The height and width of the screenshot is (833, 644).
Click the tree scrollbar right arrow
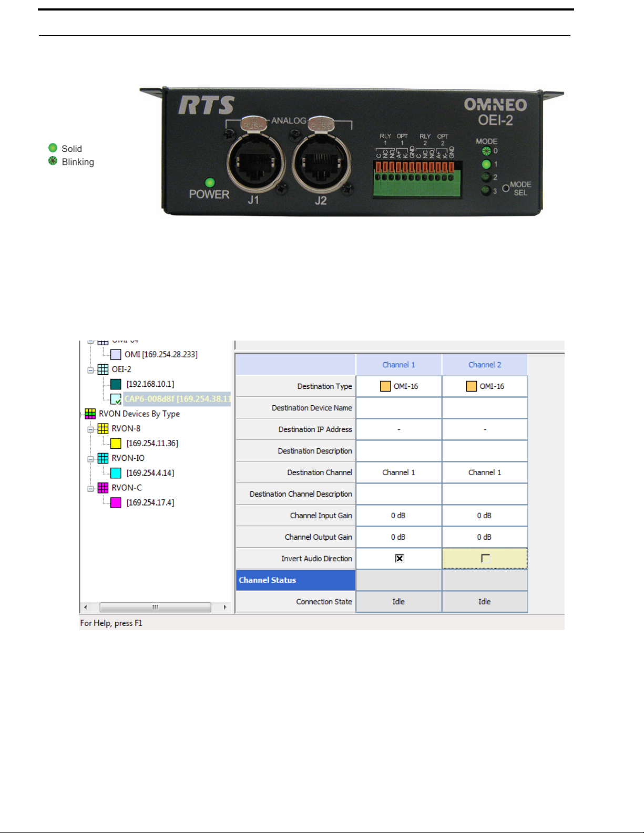(226, 607)
